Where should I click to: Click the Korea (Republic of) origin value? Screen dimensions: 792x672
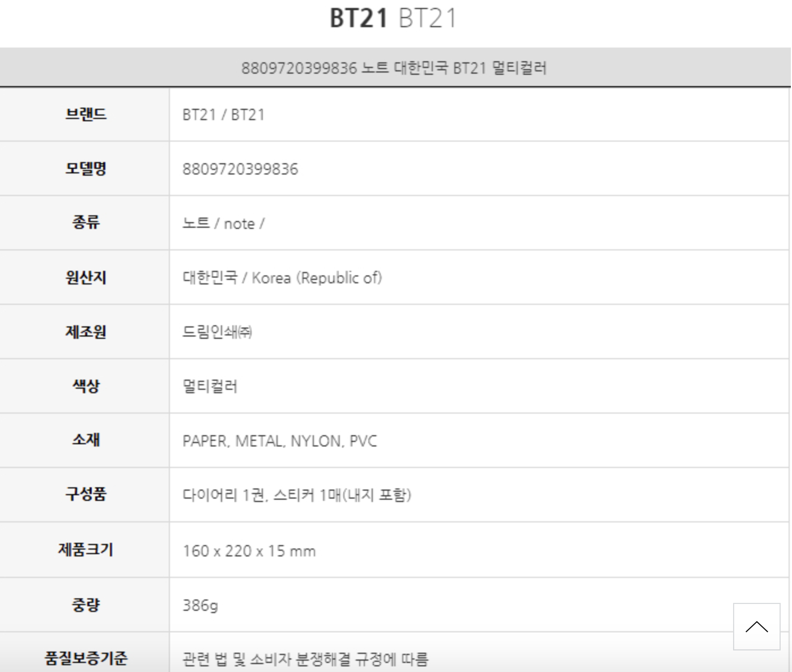[282, 278]
